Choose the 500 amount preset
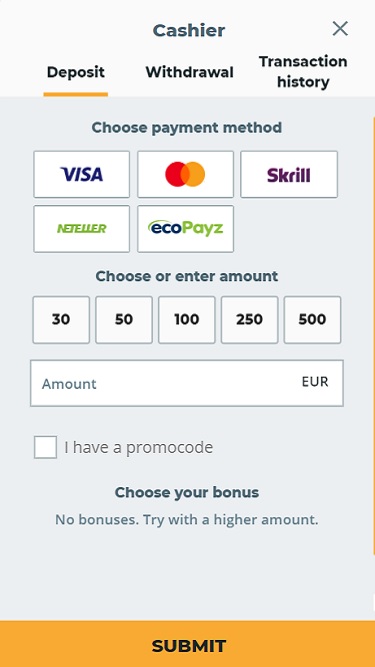 coord(312,319)
